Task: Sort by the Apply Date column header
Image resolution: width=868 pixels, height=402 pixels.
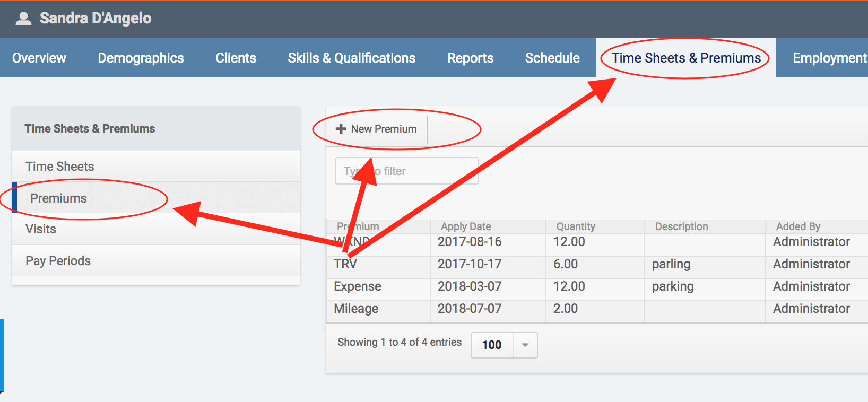Action: 466,226
